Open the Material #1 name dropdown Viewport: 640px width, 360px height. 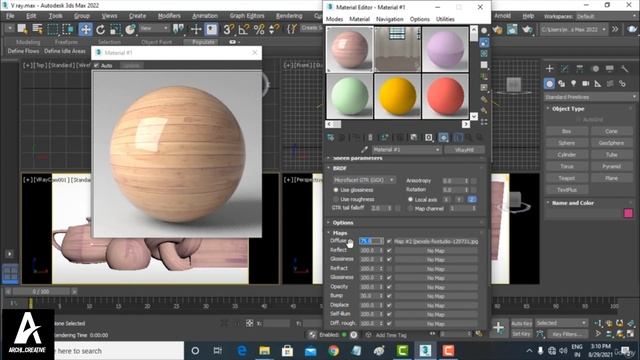point(406,150)
